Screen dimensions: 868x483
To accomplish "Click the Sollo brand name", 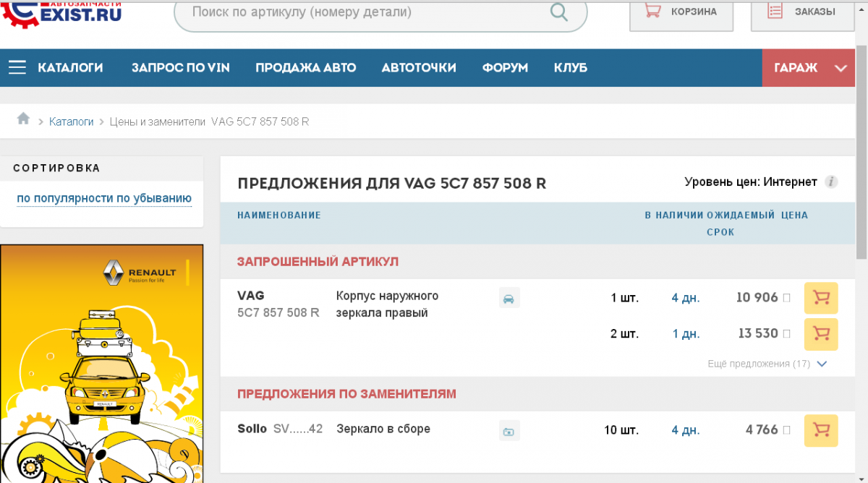I will (252, 429).
